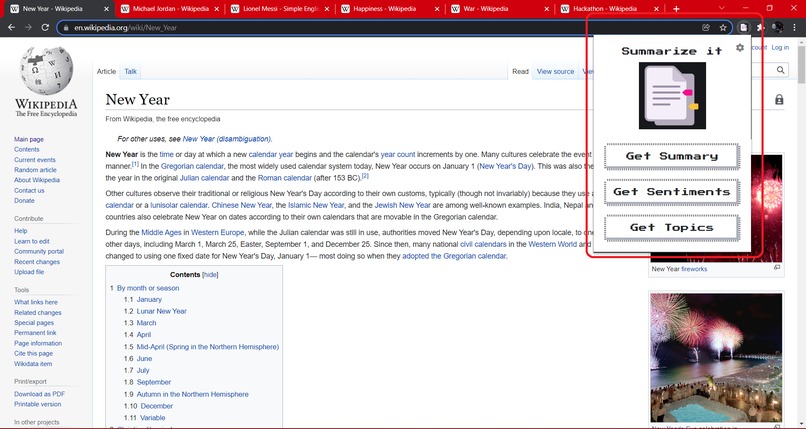Jump to the December contents entry
Screen dimensions: 806x429
click(x=157, y=406)
